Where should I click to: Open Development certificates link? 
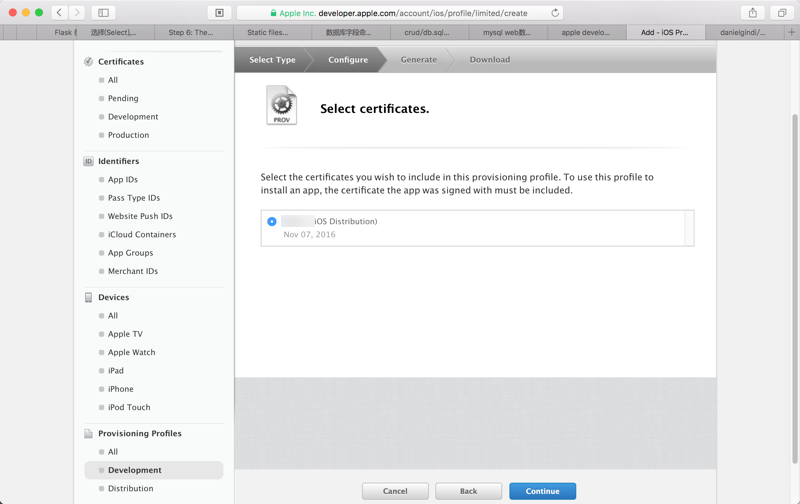click(x=133, y=117)
